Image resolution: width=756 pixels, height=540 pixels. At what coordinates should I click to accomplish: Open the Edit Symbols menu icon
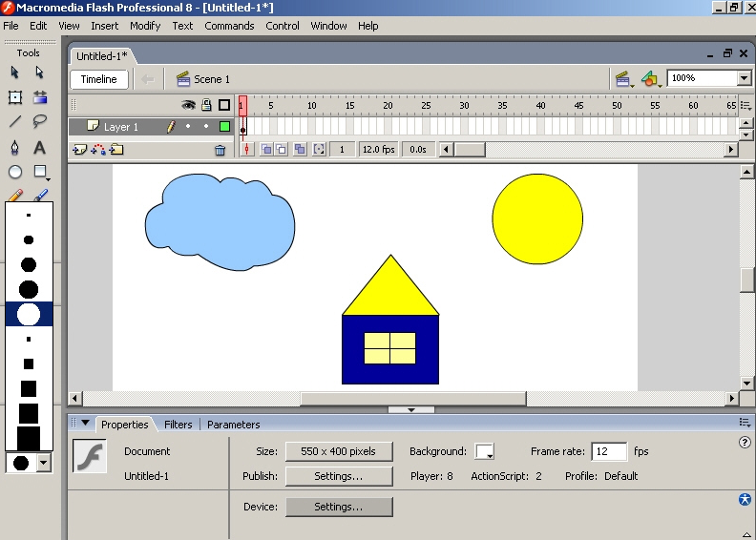point(650,79)
